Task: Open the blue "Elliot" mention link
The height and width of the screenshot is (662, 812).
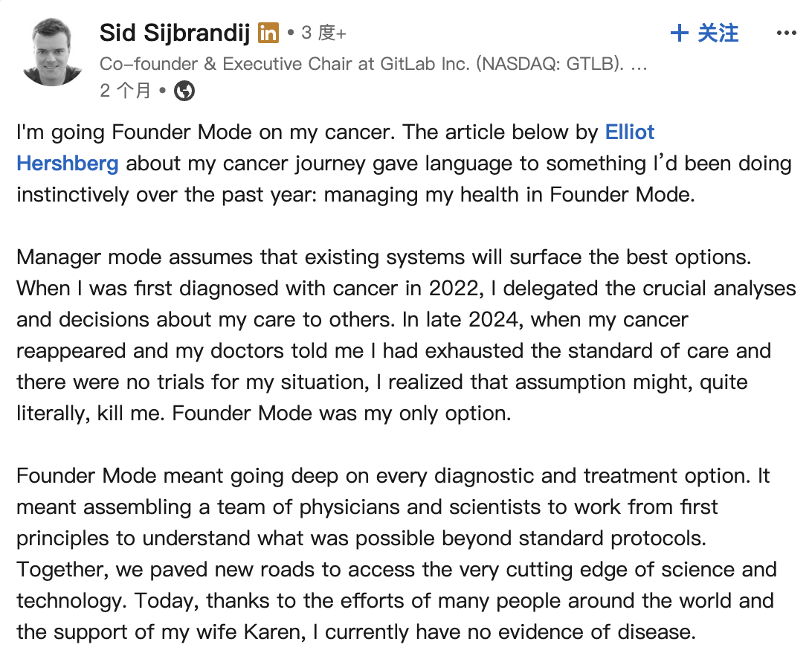Action: point(630,132)
